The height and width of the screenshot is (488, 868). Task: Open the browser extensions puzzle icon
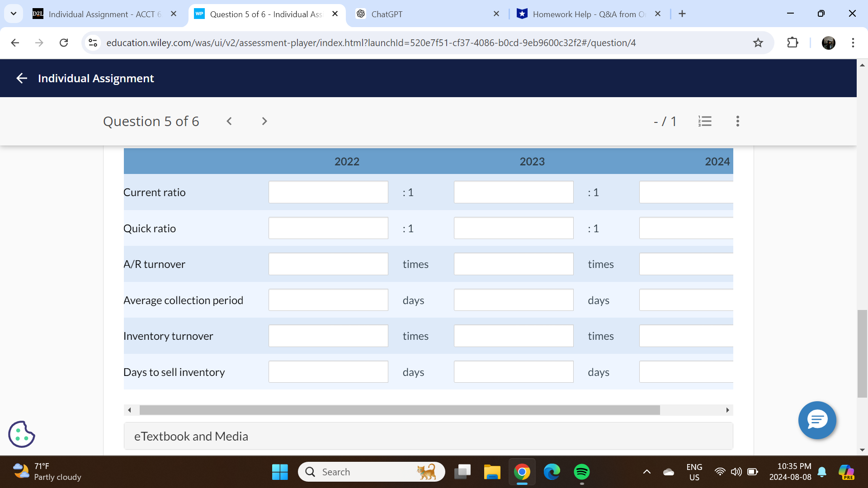[x=793, y=43]
